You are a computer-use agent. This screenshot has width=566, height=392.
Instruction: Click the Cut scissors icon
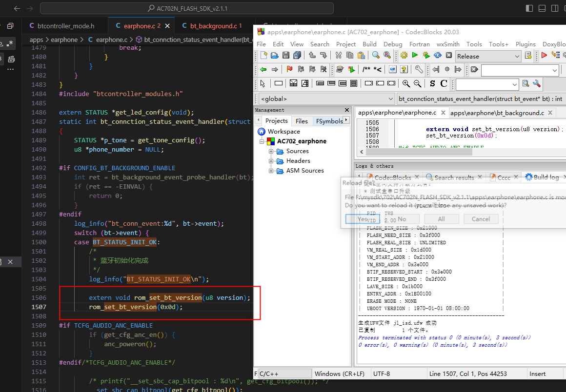coord(338,55)
